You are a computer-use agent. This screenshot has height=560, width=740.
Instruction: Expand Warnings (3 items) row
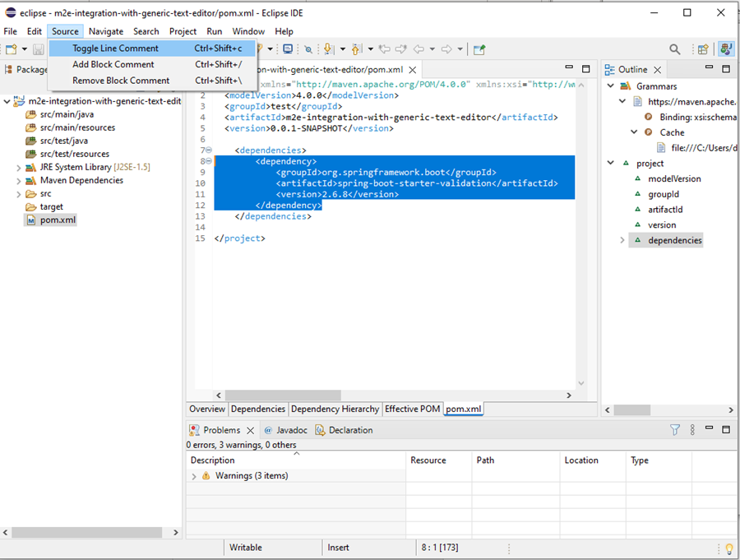coord(194,476)
